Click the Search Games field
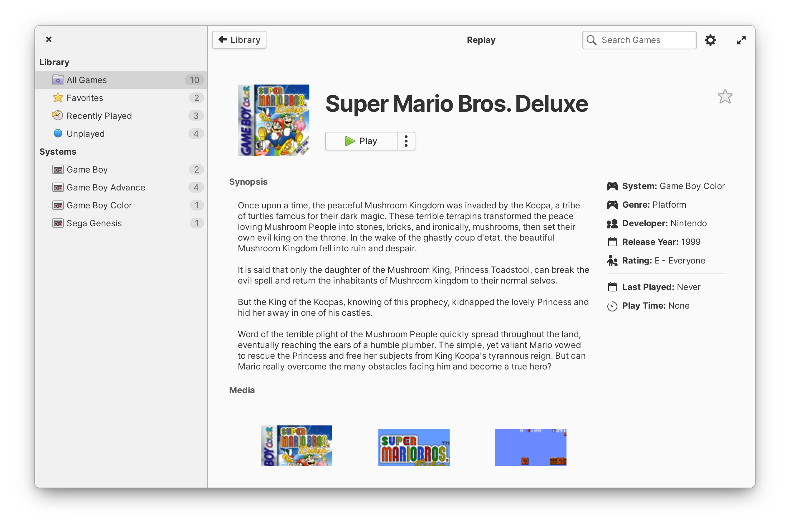790x532 pixels. pos(639,40)
